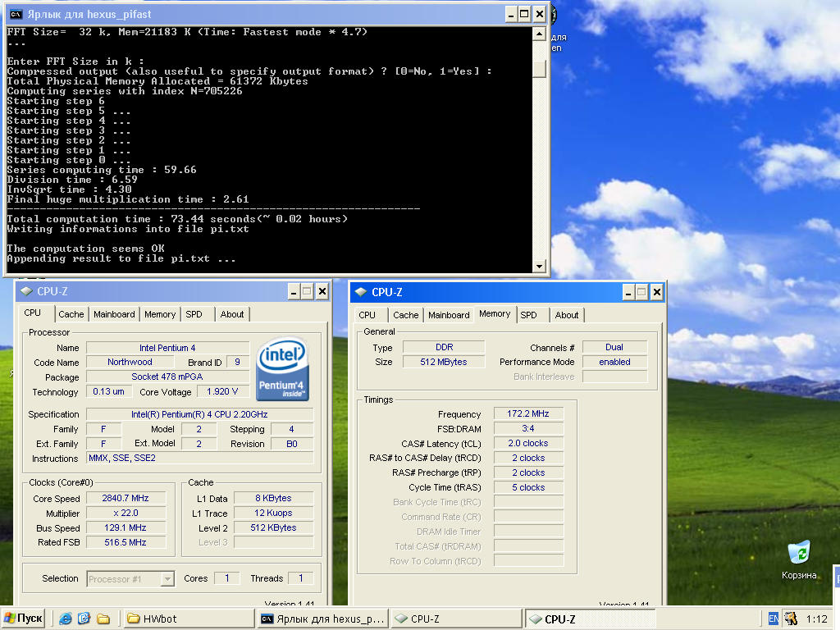Viewport: 840px width, 630px height.
Task: Minimize the right CPU-Z window
Action: pyautogui.click(x=628, y=292)
